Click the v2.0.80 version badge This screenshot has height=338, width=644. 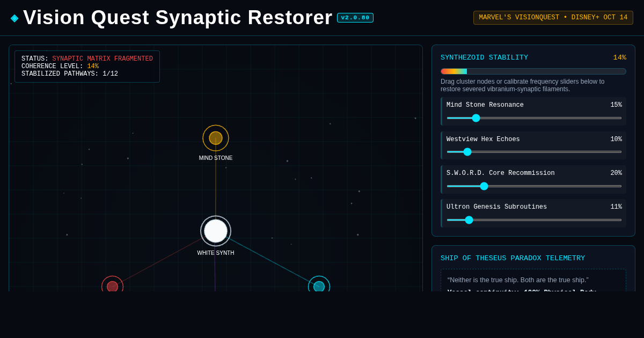(355, 18)
